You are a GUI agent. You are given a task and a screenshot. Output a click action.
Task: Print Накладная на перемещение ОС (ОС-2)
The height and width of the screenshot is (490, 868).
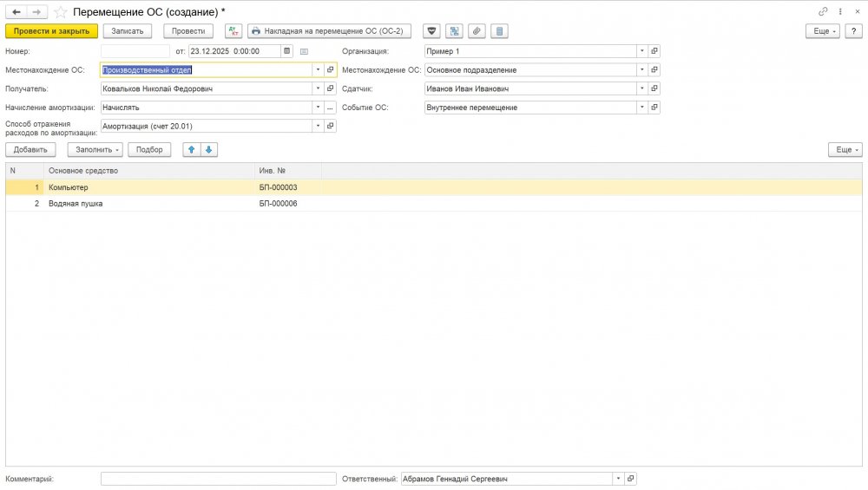click(329, 30)
